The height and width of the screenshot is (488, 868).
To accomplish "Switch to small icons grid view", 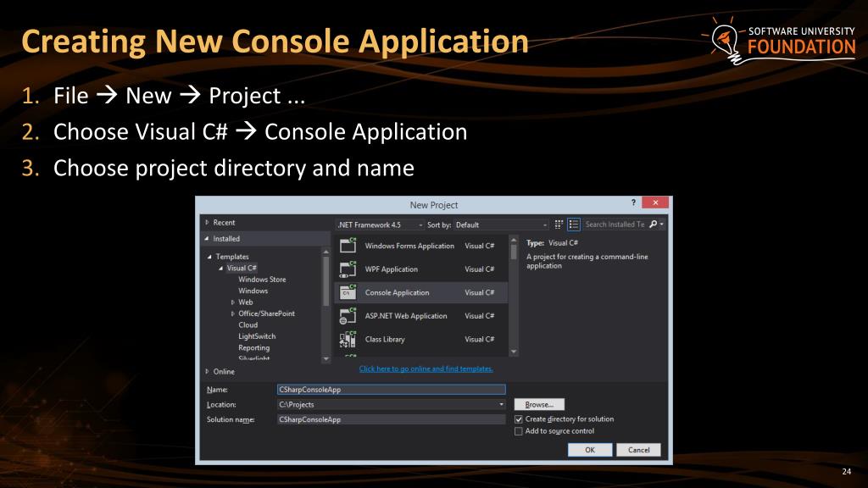I will pyautogui.click(x=559, y=224).
